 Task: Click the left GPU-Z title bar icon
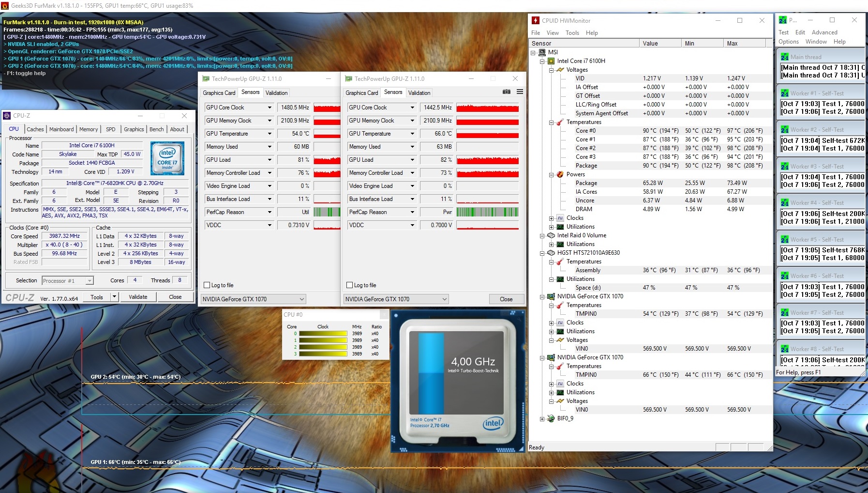click(206, 79)
